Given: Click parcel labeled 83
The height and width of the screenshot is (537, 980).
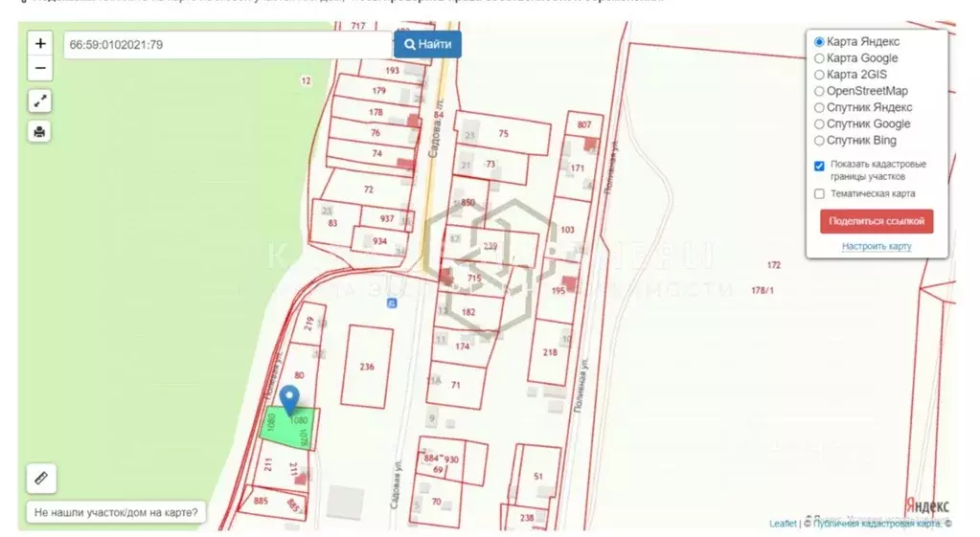Looking at the screenshot, I should click(332, 223).
